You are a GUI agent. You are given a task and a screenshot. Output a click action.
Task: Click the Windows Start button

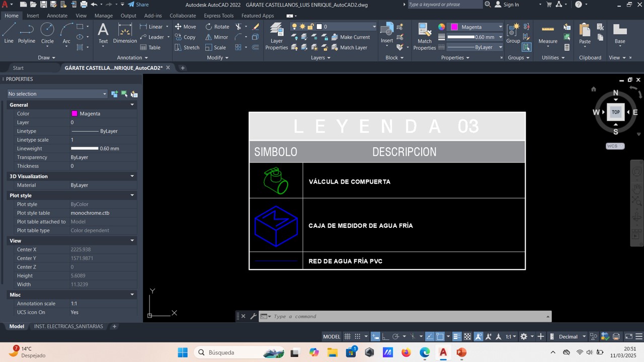pos(182,352)
